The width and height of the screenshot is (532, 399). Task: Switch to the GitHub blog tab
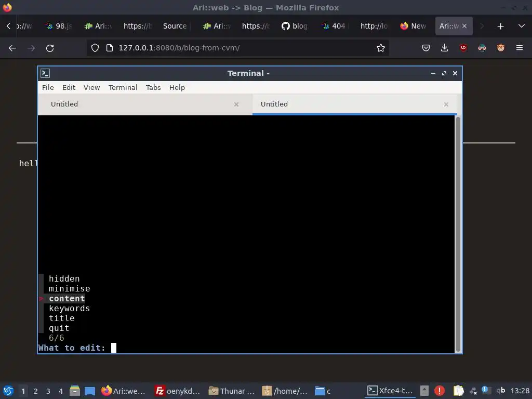[295, 26]
